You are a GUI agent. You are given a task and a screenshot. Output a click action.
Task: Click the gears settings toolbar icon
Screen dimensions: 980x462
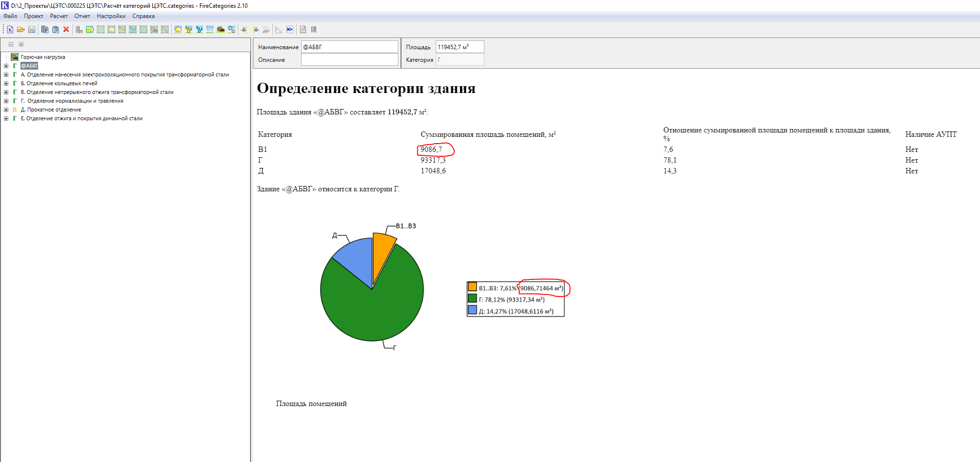coord(232,30)
